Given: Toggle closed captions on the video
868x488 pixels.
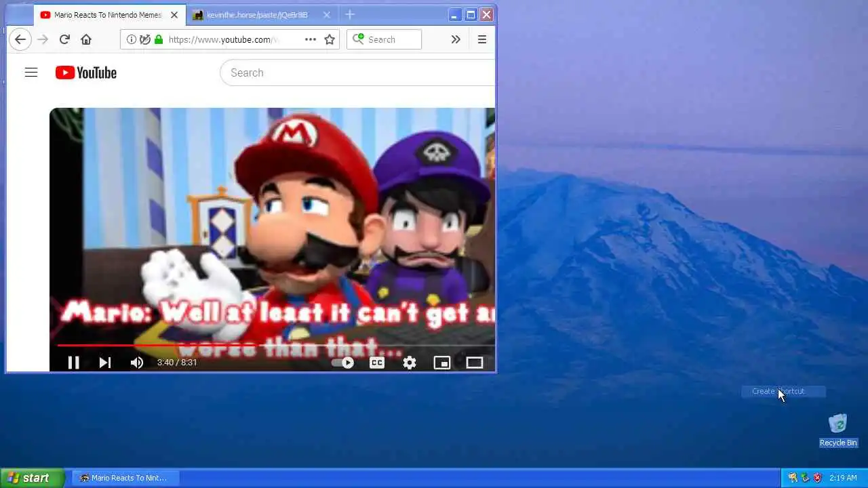Looking at the screenshot, I should pyautogui.click(x=377, y=363).
